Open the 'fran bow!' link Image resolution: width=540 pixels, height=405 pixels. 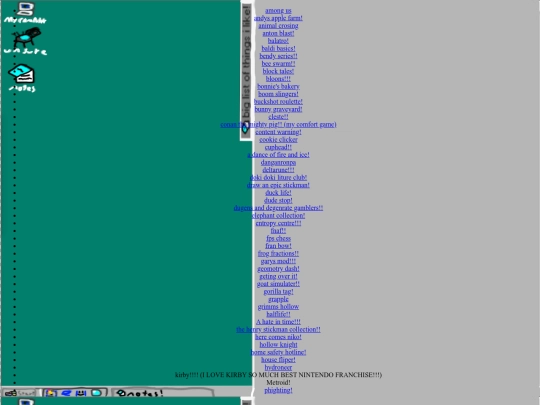point(278,246)
